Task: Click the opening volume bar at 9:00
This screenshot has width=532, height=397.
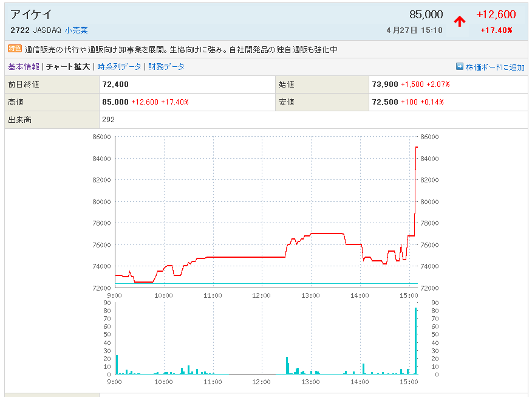Action: (x=117, y=364)
